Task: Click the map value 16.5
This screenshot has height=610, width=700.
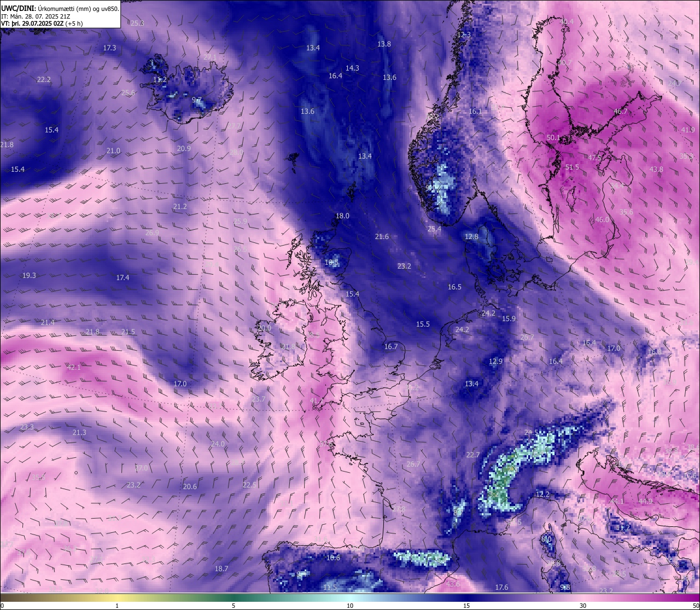Action: [x=454, y=287]
